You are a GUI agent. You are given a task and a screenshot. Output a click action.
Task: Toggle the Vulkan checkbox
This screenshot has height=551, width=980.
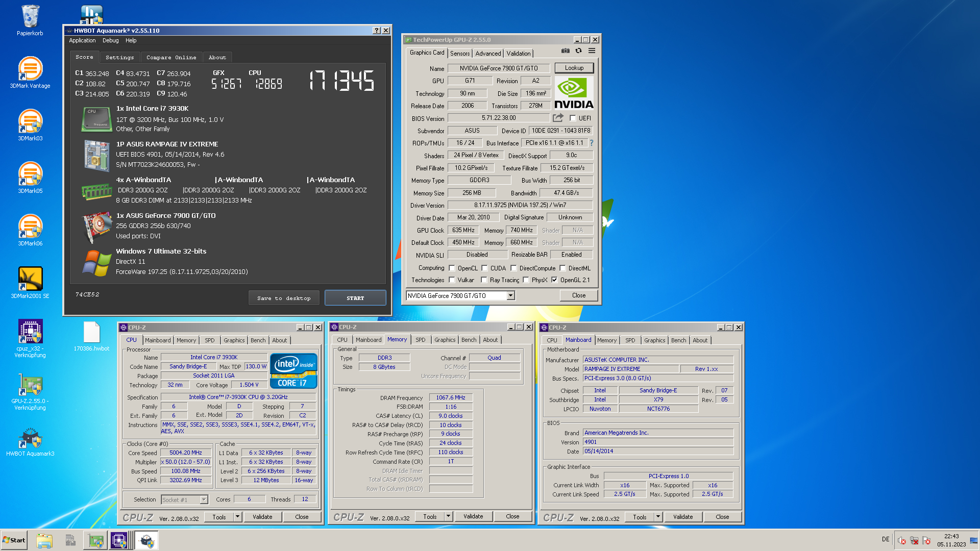[452, 280]
